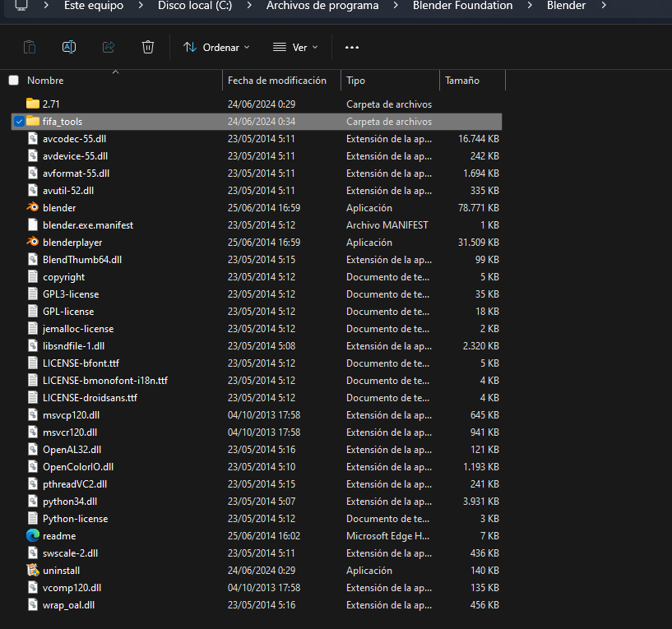
Task: Navigate to Disco local (C:) breadcrumb
Action: tap(195, 6)
